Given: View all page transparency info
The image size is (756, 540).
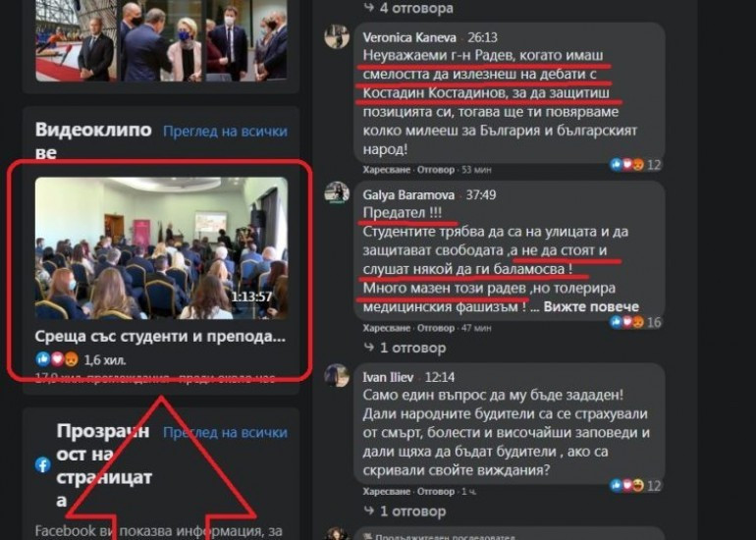Looking at the screenshot, I should tap(225, 432).
